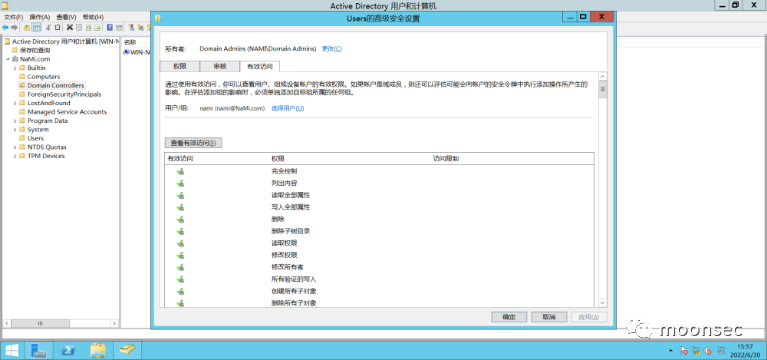
Task: Click the dialog's vertical scrollbar down arrow
Action: click(x=603, y=303)
